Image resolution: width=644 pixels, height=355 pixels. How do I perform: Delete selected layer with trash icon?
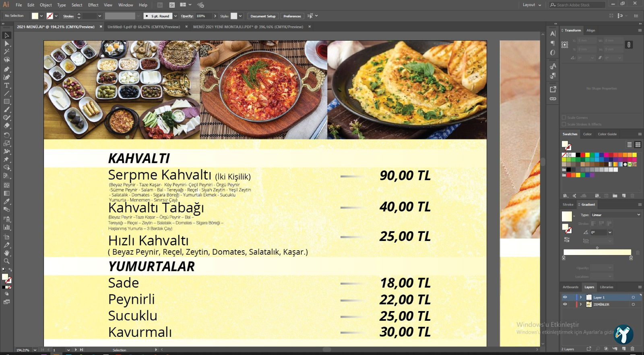coord(632,349)
